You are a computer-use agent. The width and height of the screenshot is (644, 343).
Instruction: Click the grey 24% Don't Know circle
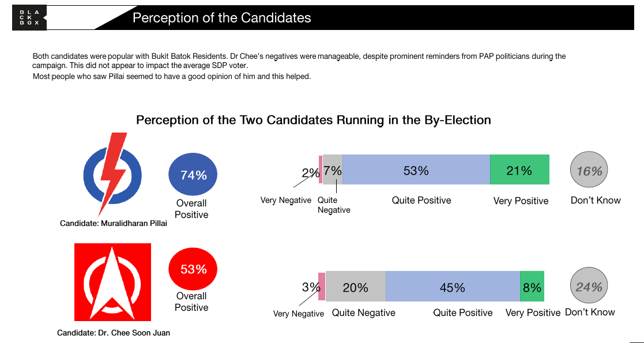point(589,287)
